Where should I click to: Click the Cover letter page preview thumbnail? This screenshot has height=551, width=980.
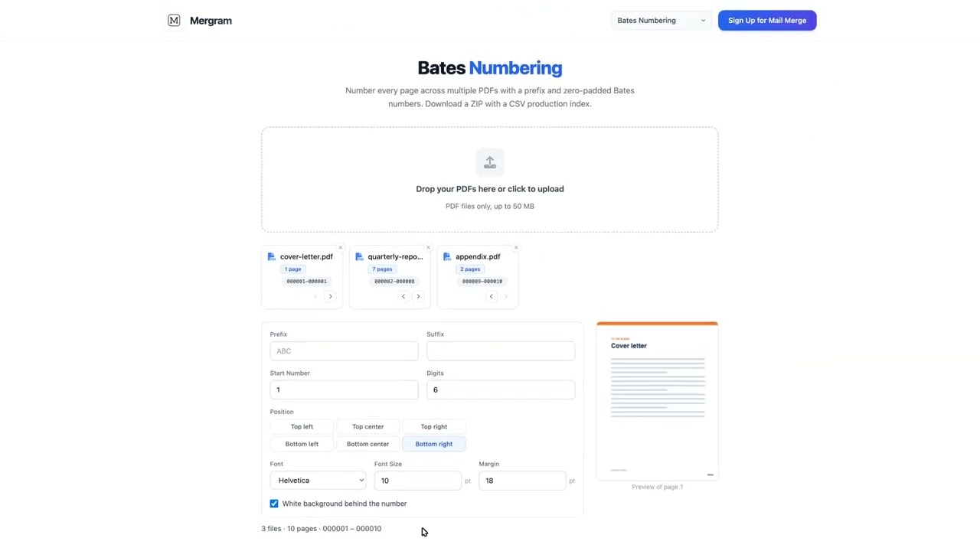[x=658, y=401]
